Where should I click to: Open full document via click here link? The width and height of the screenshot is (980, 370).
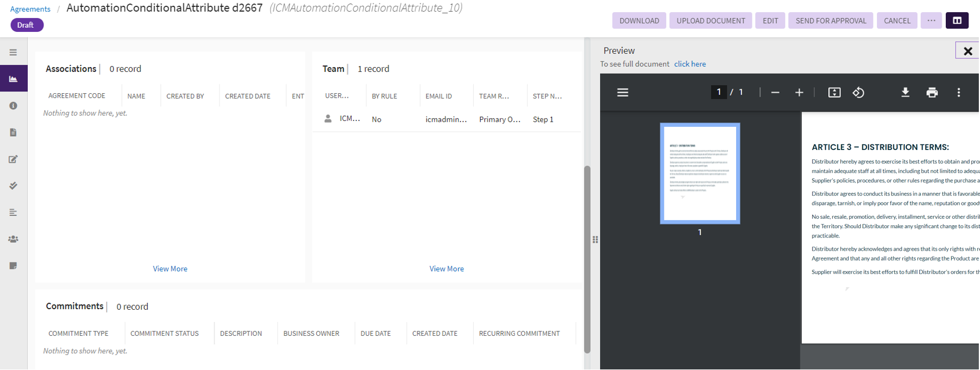pyautogui.click(x=690, y=64)
